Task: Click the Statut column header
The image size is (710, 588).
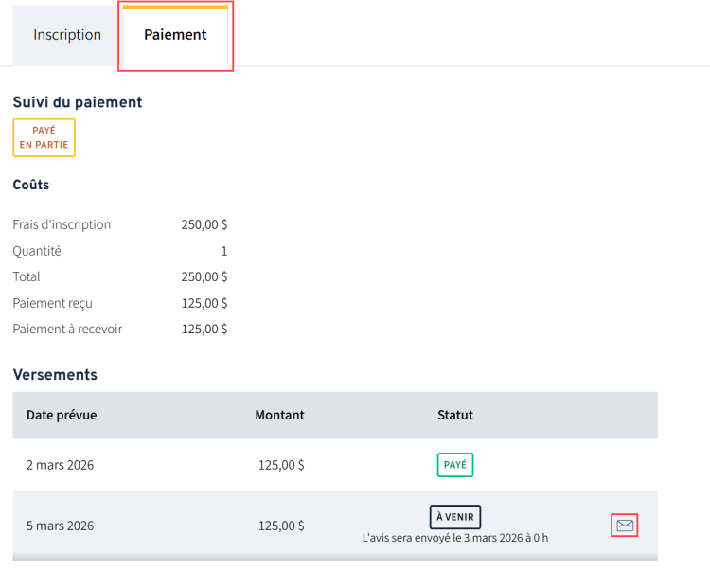Action: 455,415
